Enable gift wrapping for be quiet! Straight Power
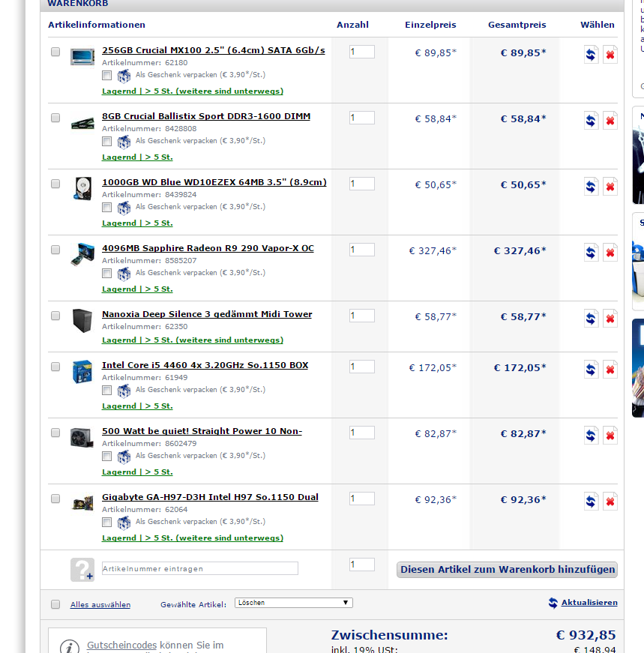The image size is (644, 653). click(x=107, y=457)
